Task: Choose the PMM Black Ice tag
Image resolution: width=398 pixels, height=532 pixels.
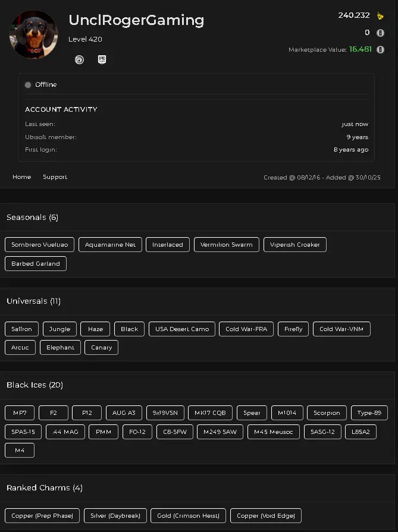Action: (x=104, y=432)
